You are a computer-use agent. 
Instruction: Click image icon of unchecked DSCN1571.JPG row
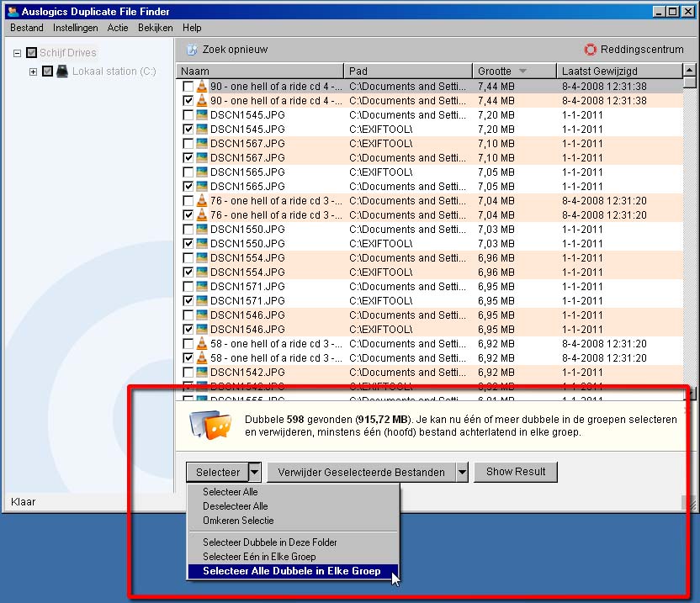[x=202, y=286]
